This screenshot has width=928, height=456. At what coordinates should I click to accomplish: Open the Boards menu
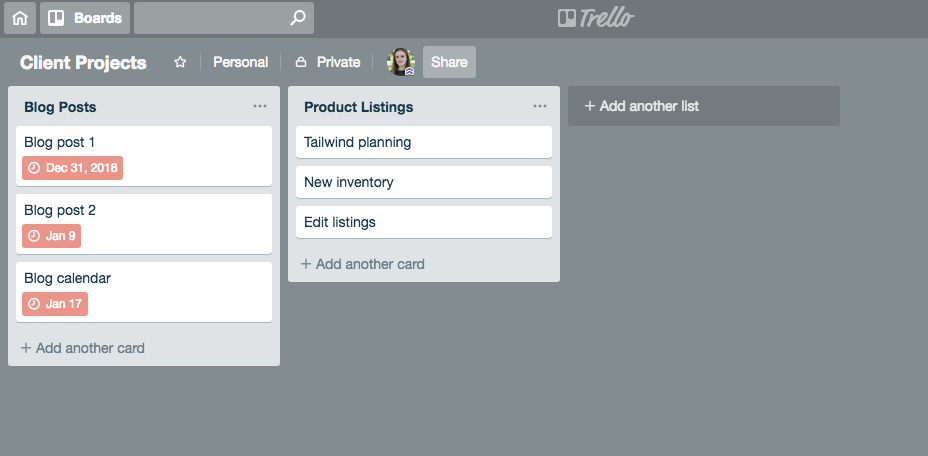(x=85, y=18)
